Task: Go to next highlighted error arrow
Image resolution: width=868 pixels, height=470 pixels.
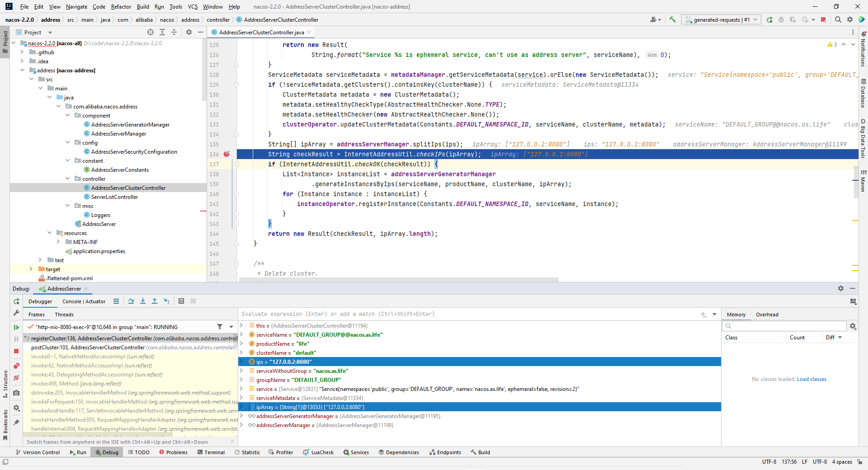Action: 853,44
